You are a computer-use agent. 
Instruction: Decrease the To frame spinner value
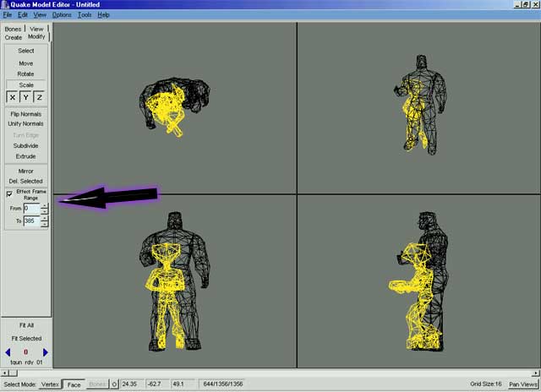pos(44,224)
